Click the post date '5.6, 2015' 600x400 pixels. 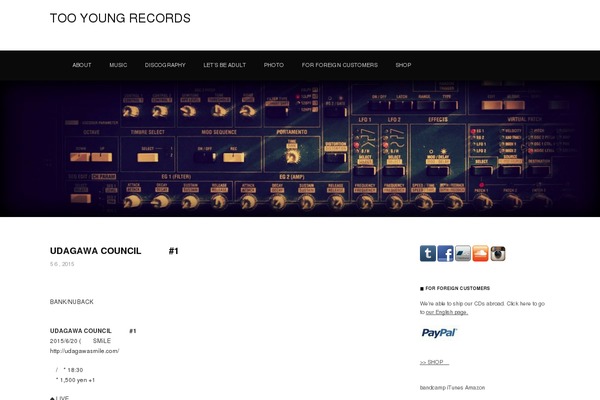(62, 264)
